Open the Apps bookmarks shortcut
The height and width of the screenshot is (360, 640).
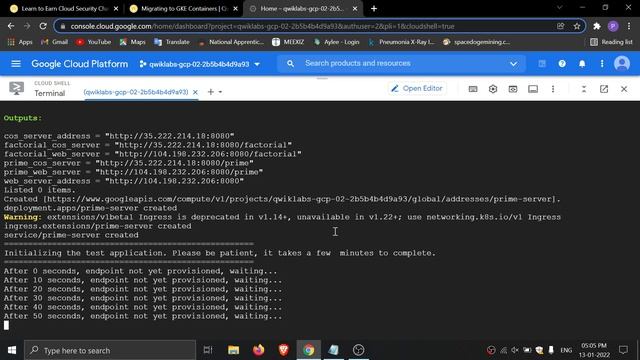[x=20, y=42]
